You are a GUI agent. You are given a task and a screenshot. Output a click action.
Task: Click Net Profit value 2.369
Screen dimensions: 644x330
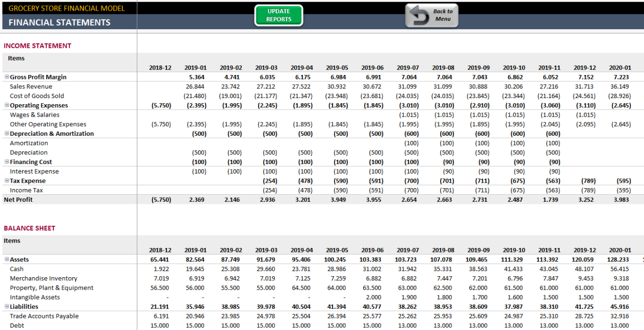coord(197,199)
